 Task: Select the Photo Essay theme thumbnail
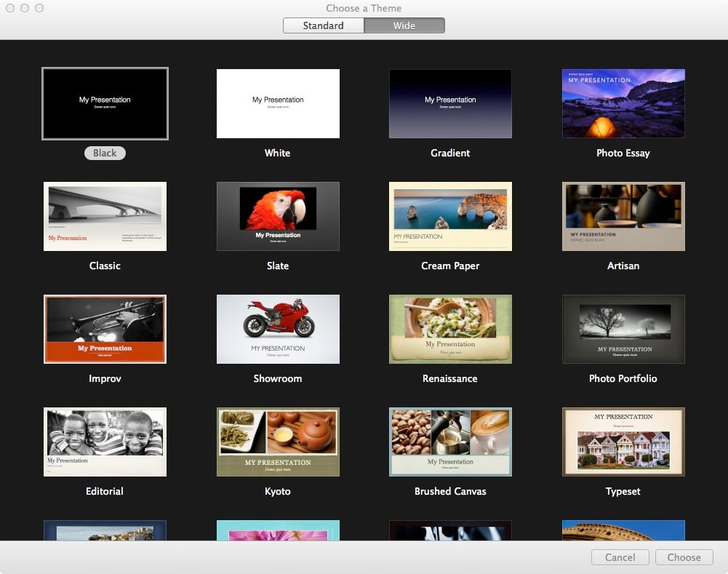pos(623,103)
